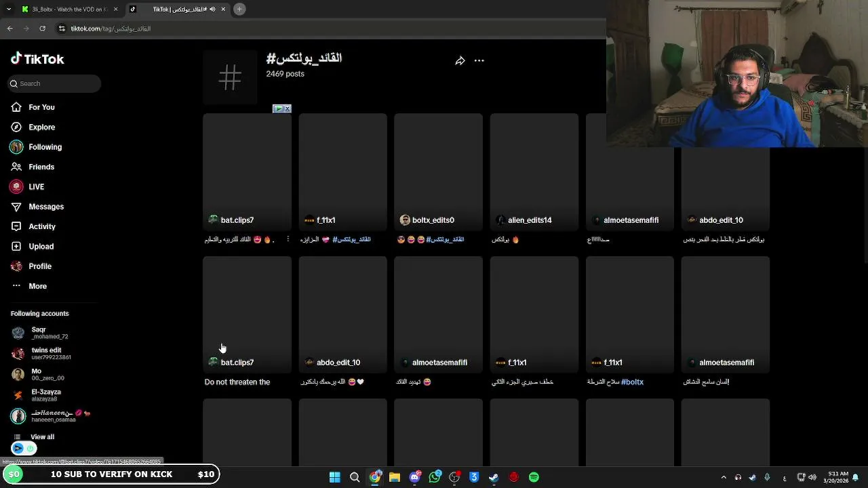
Task: Go to the Following feed
Action: click(36, 147)
